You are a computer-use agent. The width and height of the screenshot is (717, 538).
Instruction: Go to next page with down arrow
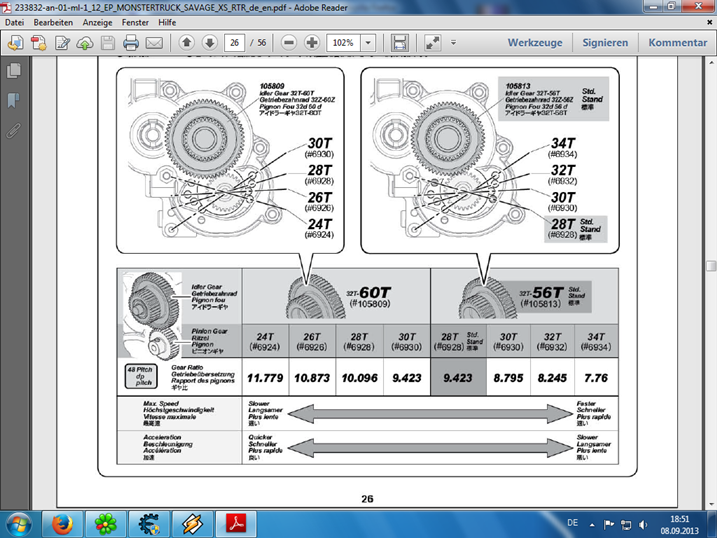tap(209, 44)
